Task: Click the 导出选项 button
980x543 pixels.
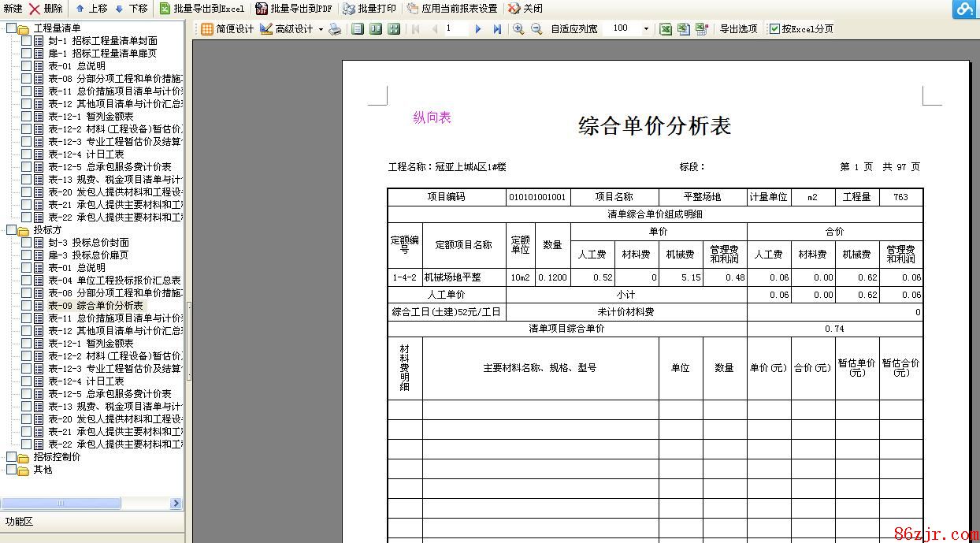Action: pos(738,29)
